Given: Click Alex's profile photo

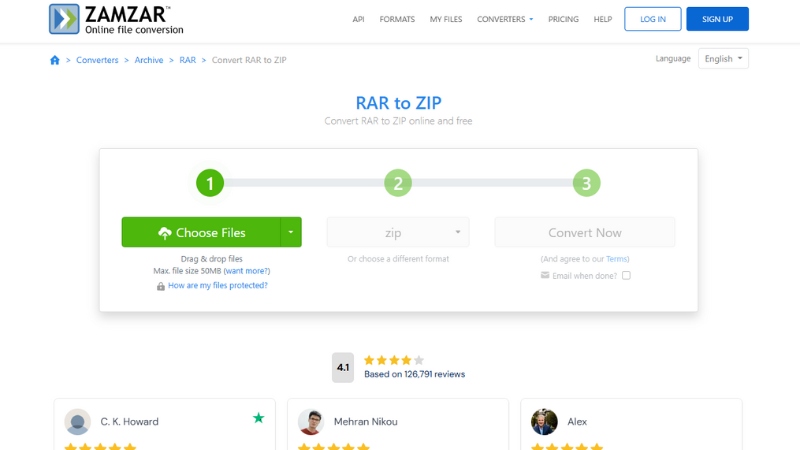Looking at the screenshot, I should point(544,421).
